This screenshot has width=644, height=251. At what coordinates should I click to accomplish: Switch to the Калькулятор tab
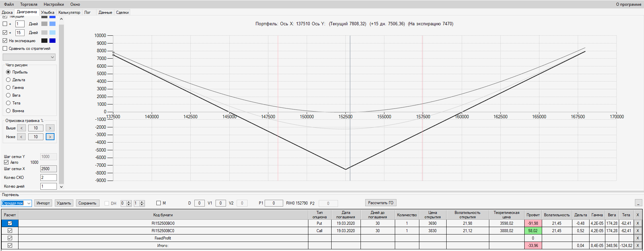pyautogui.click(x=69, y=12)
